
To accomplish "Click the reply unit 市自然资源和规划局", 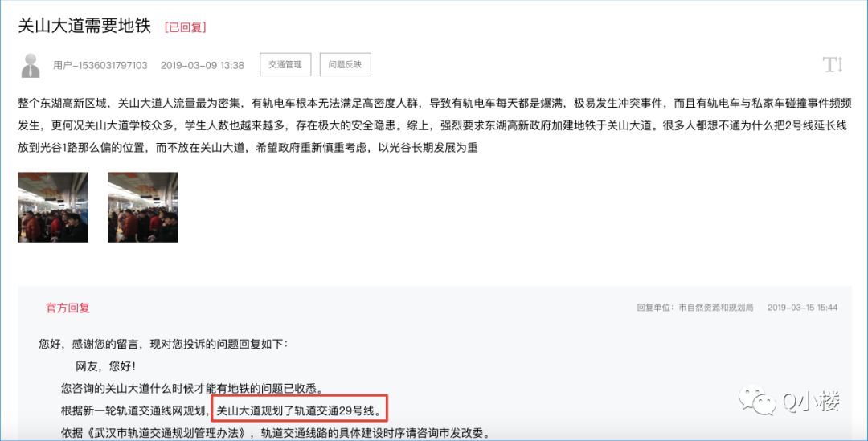I will [716, 308].
